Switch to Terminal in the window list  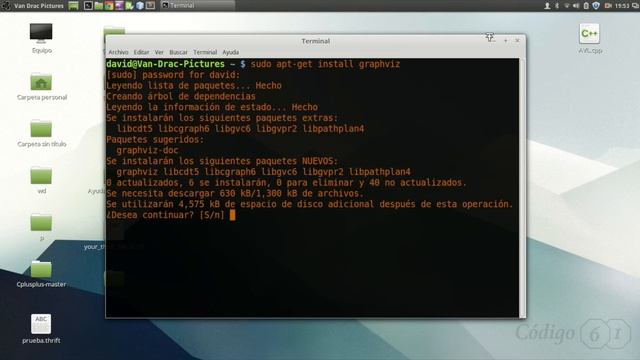[198, 6]
